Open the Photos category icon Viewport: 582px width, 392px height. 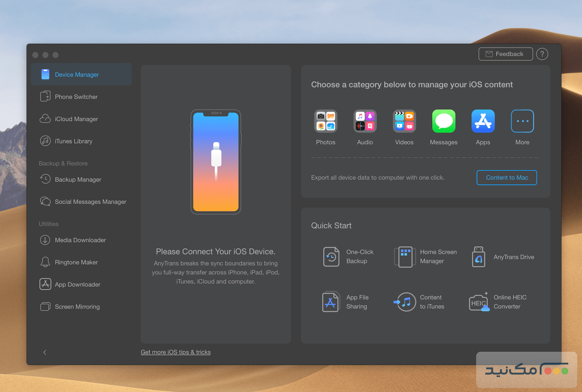point(326,121)
